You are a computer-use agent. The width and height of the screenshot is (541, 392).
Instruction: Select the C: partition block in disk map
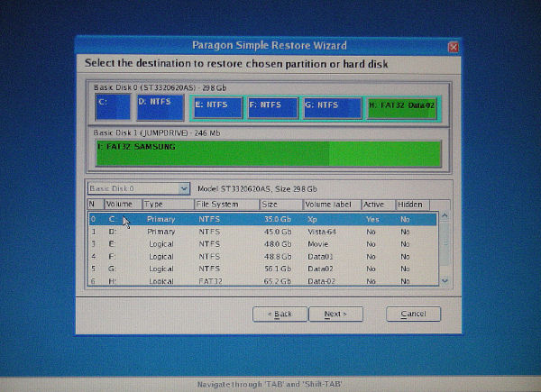click(x=113, y=107)
